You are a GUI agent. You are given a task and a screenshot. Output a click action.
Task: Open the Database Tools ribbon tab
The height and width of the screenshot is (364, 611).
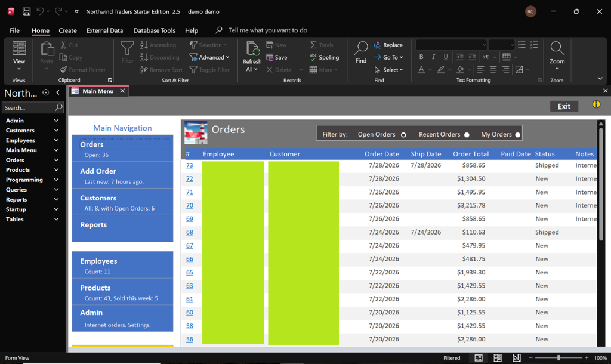155,30
